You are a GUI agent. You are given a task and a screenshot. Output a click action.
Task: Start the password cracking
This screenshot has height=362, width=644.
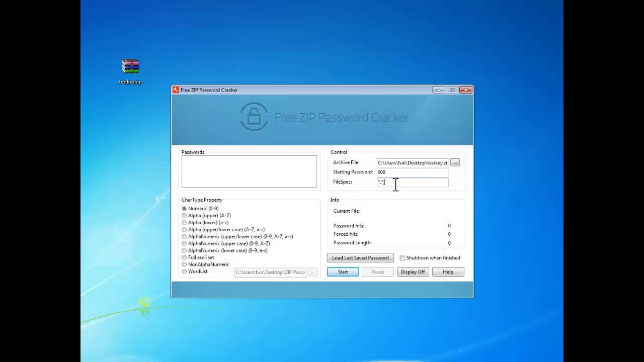[x=343, y=272]
